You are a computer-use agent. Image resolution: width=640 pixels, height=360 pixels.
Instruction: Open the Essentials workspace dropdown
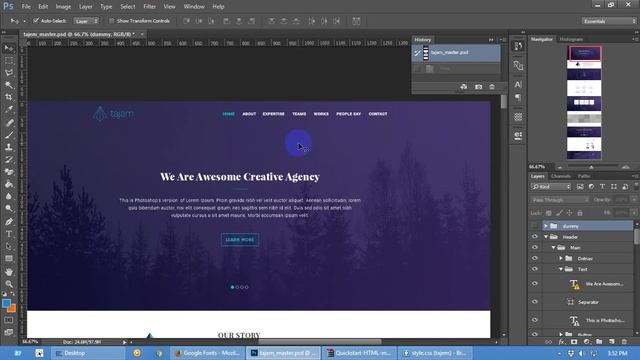[609, 21]
